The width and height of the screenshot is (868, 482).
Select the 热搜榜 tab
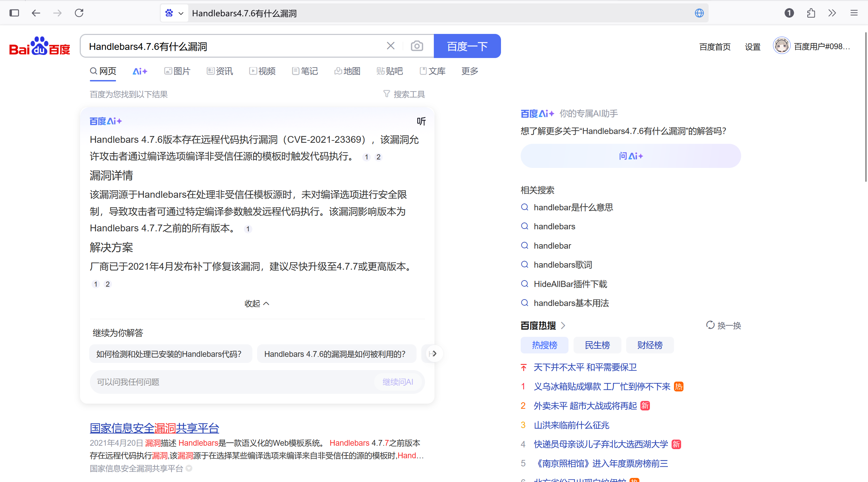(544, 345)
